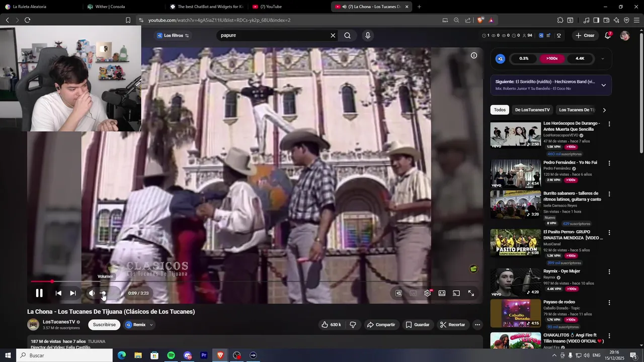The image size is (644, 362).
Task: Open Spotify from the taskbar
Action: click(171, 355)
